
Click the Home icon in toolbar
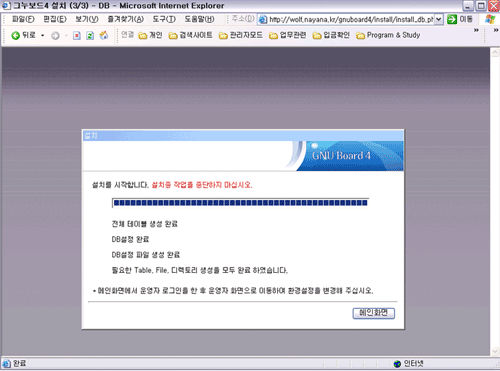pos(104,35)
